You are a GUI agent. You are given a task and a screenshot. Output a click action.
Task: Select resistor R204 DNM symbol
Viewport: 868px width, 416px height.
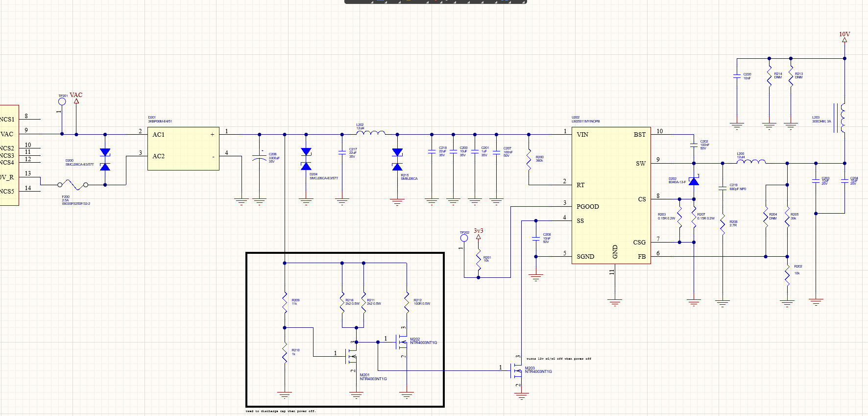766,217
